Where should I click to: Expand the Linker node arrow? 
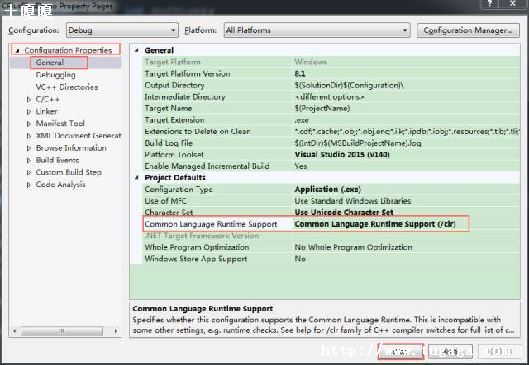tap(29, 111)
